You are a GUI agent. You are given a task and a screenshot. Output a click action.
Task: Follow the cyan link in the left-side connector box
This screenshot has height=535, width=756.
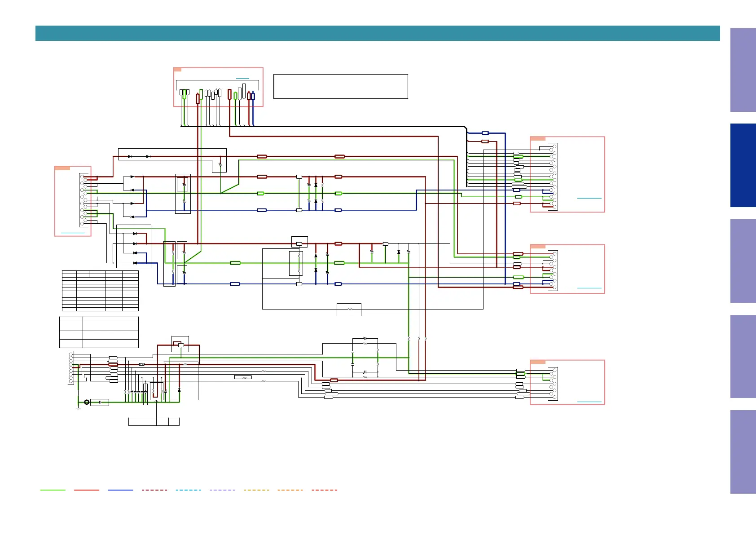pos(73,233)
